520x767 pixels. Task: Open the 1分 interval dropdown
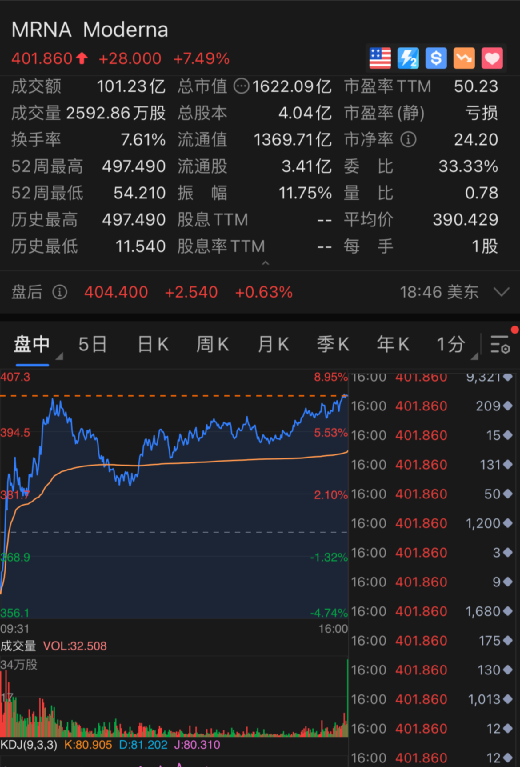[x=455, y=345]
